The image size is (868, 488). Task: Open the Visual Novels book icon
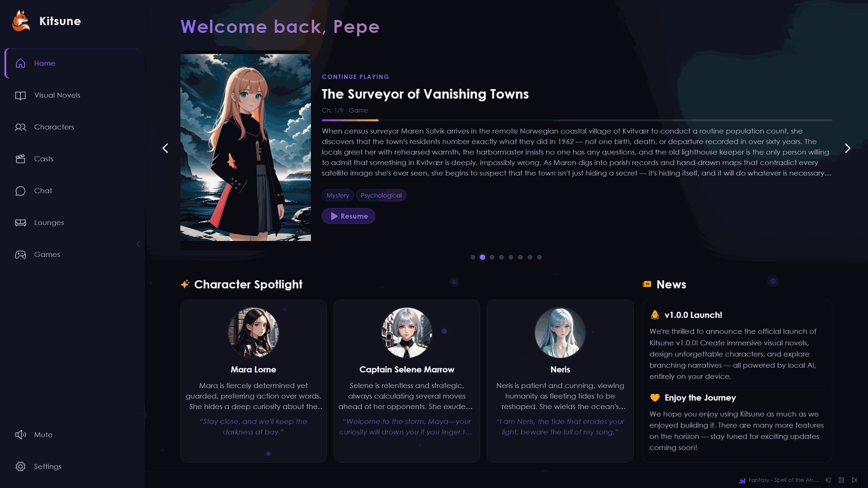coord(20,96)
